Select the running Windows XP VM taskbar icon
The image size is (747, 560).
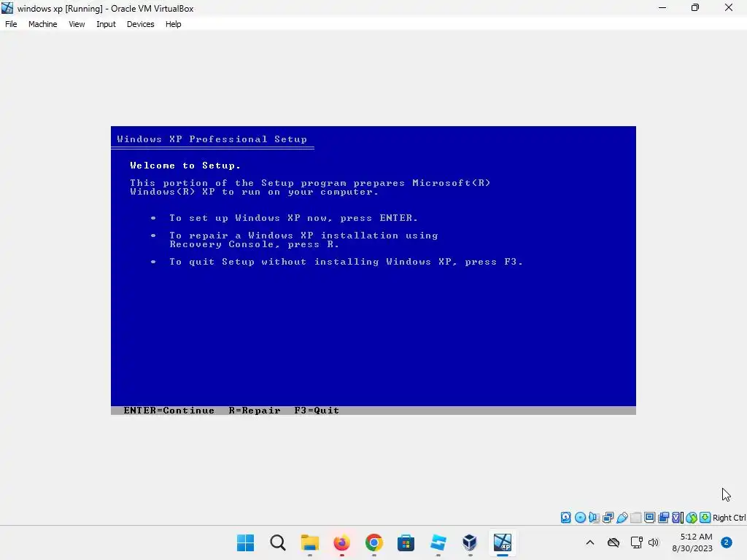(502, 542)
